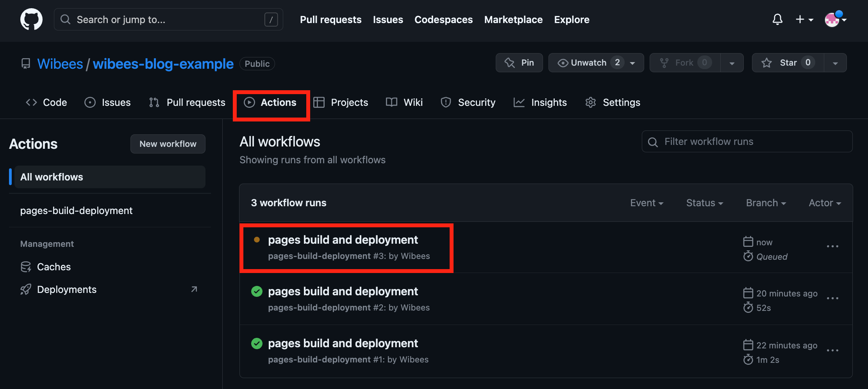
Task: Open Pull requests in the top navigation
Action: point(330,20)
